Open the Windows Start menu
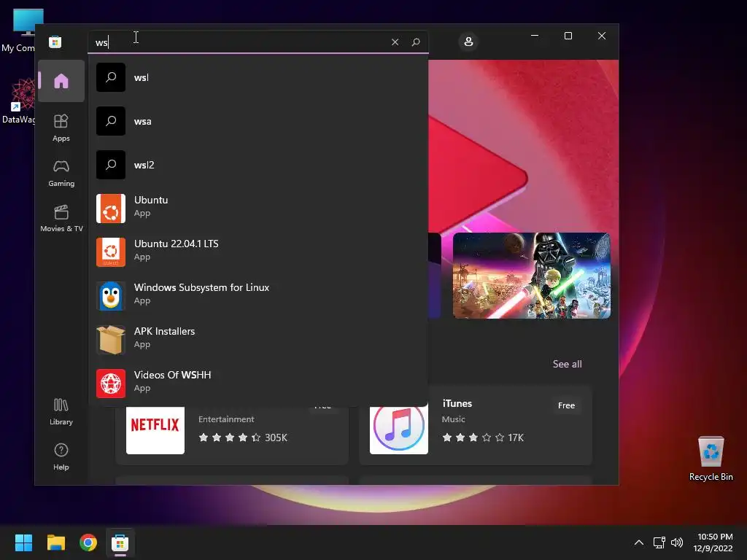The width and height of the screenshot is (747, 560). pyautogui.click(x=23, y=542)
